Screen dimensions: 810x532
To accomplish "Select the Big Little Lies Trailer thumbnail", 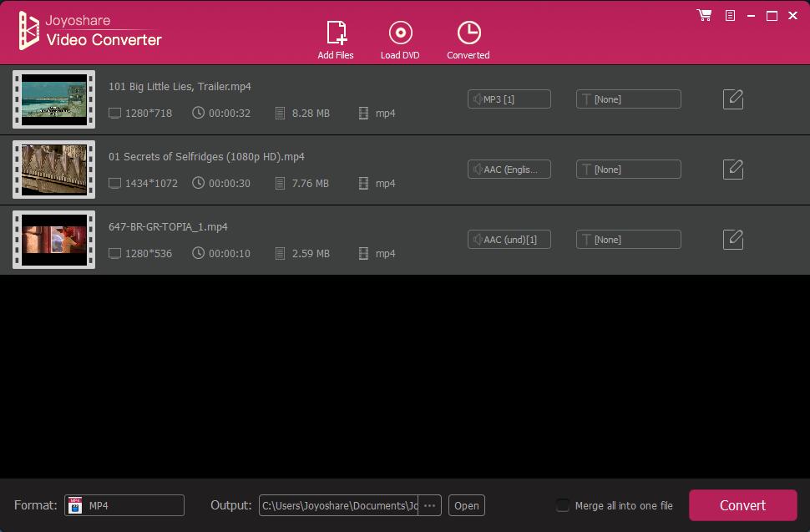I will [53, 99].
